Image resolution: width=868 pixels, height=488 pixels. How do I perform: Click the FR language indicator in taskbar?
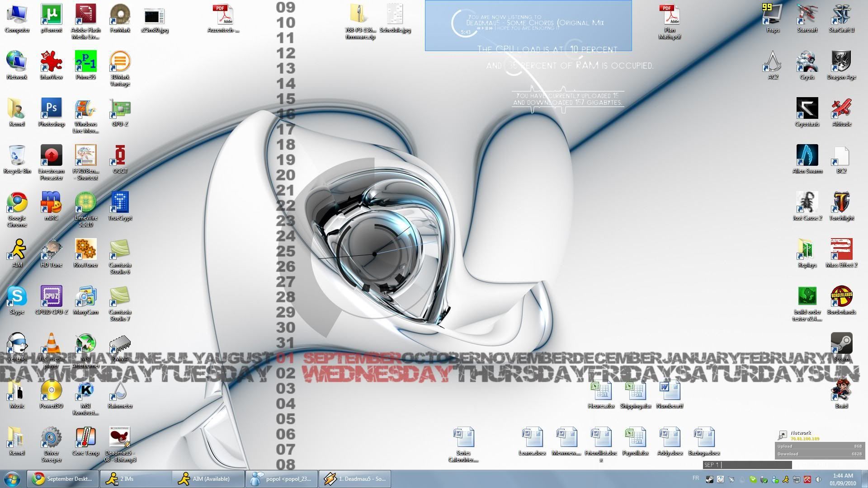(695, 478)
